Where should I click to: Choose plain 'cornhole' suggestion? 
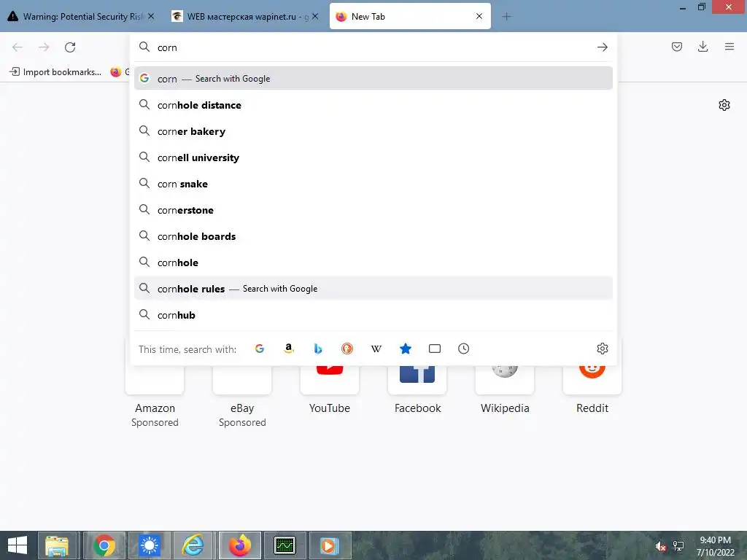tap(373, 262)
